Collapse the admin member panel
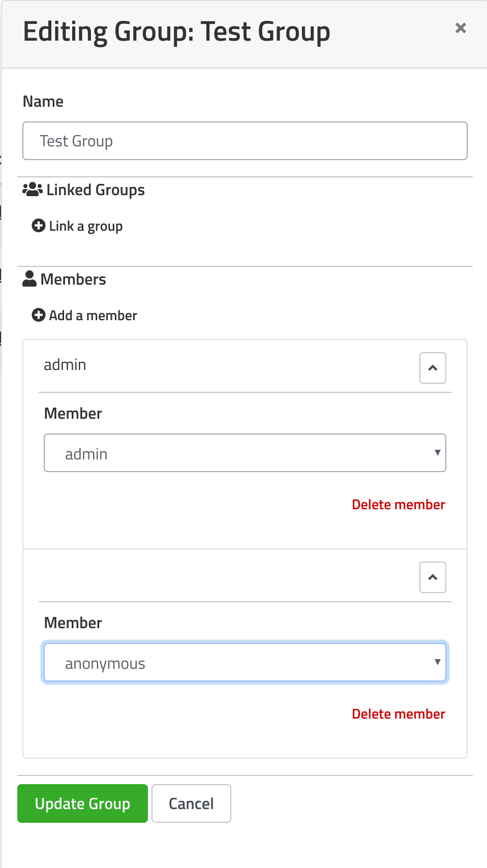The height and width of the screenshot is (868, 487). tap(433, 368)
